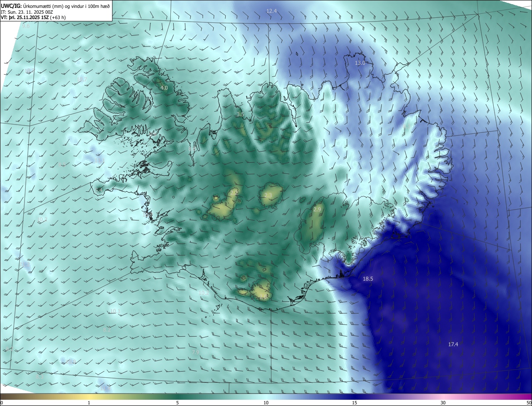Click the colorbar tick label 50
Viewport: 532px width, 406px height.
click(529, 403)
